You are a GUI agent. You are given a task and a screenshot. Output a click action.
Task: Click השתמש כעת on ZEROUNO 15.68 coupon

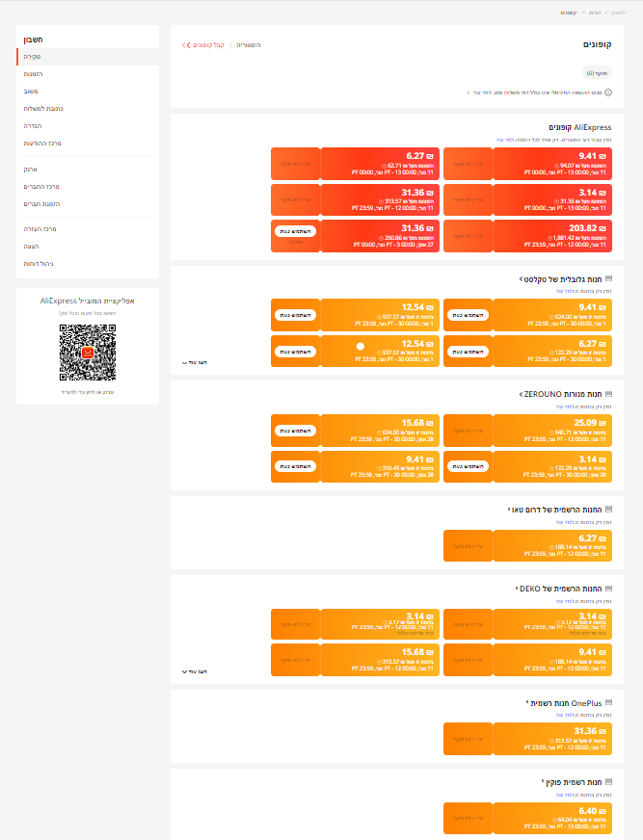tap(296, 431)
